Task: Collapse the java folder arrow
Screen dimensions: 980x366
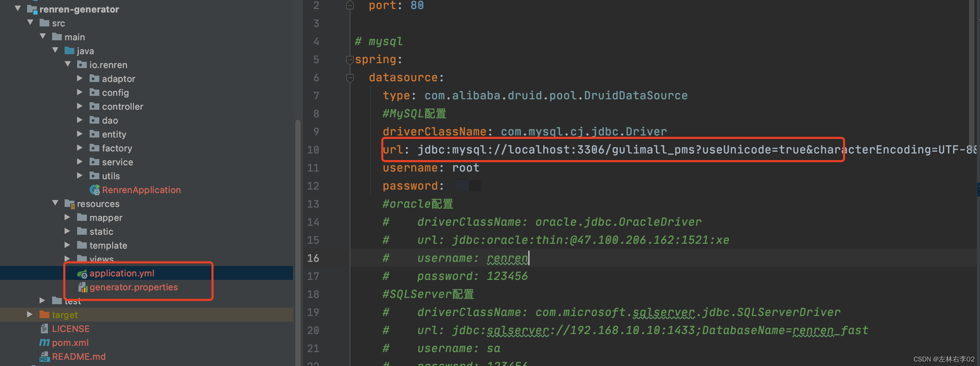Action: coord(56,50)
